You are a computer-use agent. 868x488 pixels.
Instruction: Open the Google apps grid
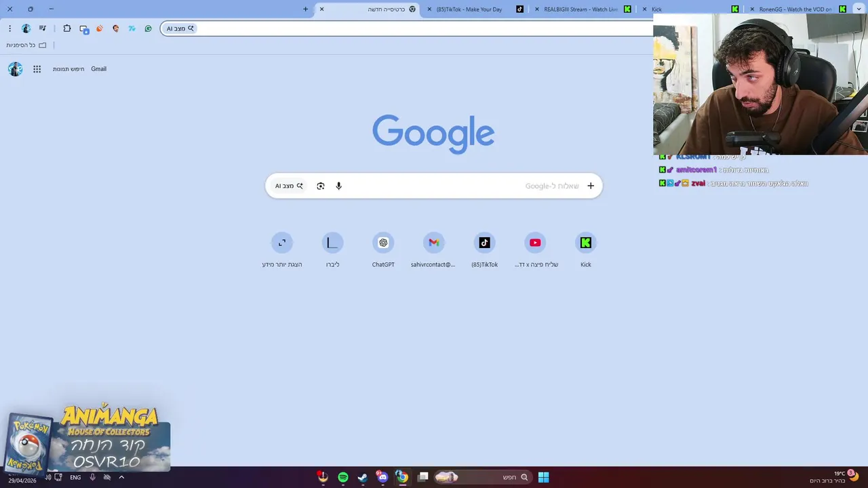pos(37,69)
